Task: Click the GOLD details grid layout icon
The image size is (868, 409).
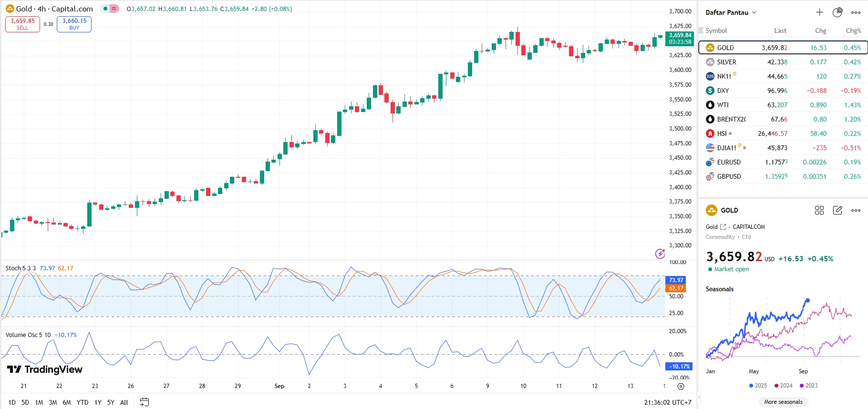Action: click(x=819, y=210)
